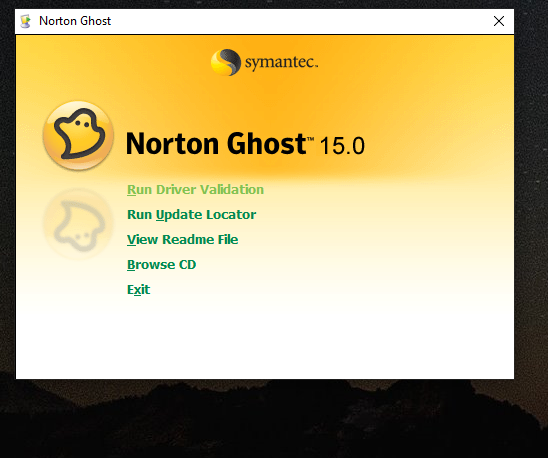Click the faded ghost reflection icon
The width and height of the screenshot is (548, 458).
(x=78, y=224)
